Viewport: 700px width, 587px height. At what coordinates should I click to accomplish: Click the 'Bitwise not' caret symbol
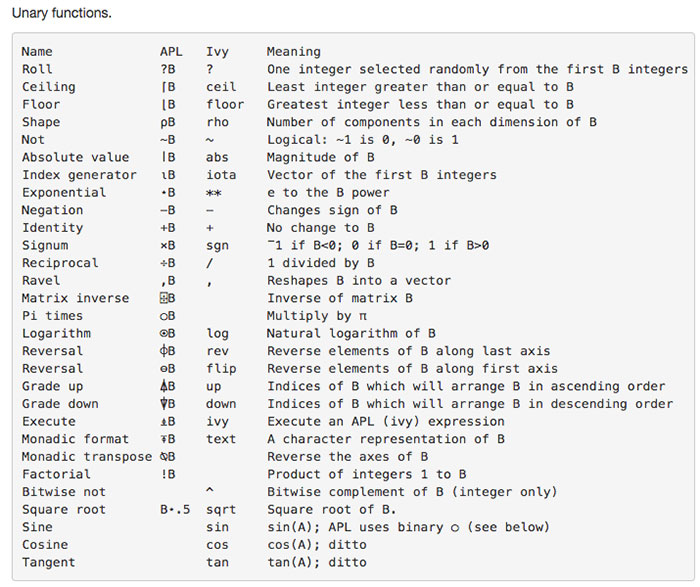pos(210,490)
